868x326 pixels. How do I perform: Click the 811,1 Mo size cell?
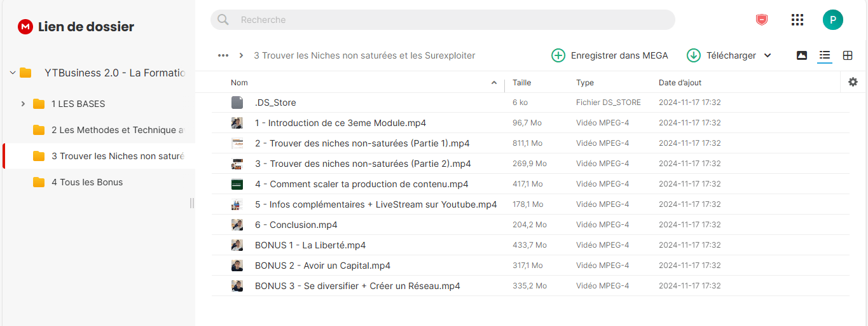tap(527, 143)
